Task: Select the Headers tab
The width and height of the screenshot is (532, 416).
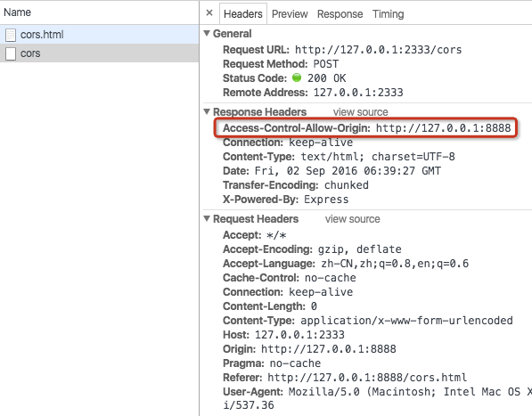Action: click(243, 14)
